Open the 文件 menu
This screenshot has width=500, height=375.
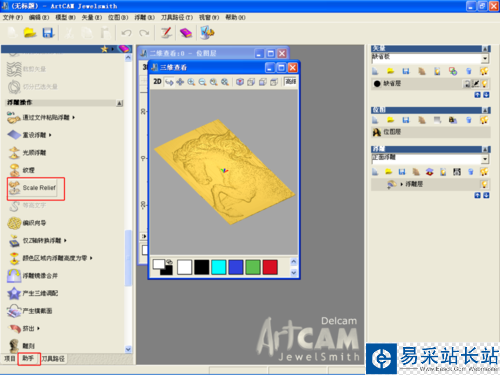13,17
